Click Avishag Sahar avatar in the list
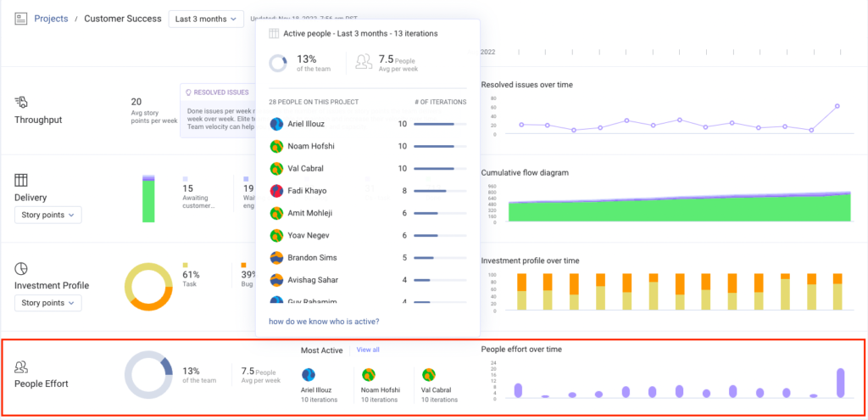Image resolution: width=868 pixels, height=420 pixels. point(277,280)
